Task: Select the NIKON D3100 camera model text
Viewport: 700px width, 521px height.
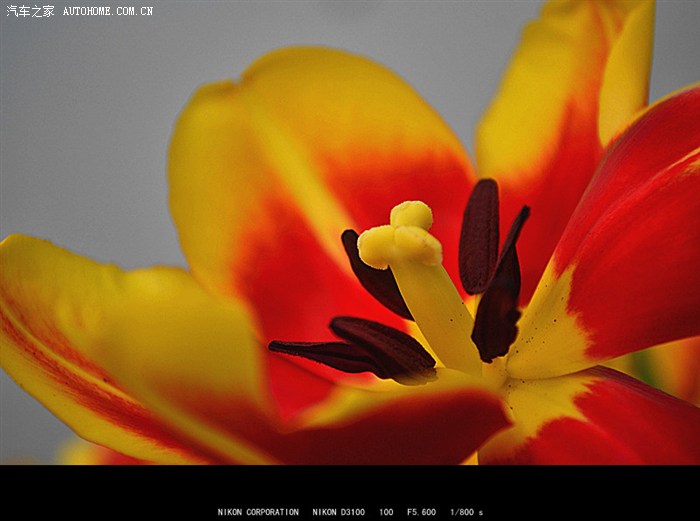Action: tap(339, 512)
